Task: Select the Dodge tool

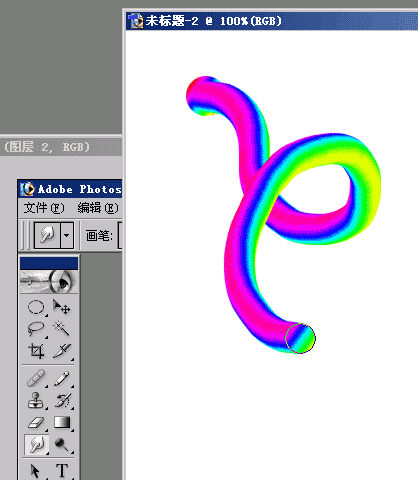Action: coord(62,445)
